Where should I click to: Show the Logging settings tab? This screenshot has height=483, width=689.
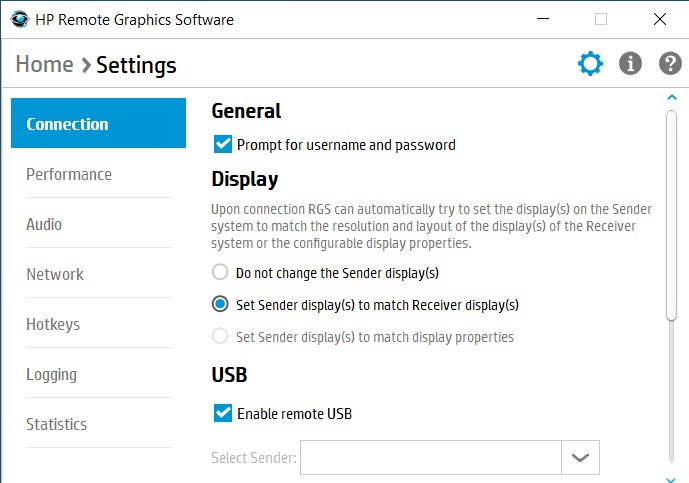(51, 374)
